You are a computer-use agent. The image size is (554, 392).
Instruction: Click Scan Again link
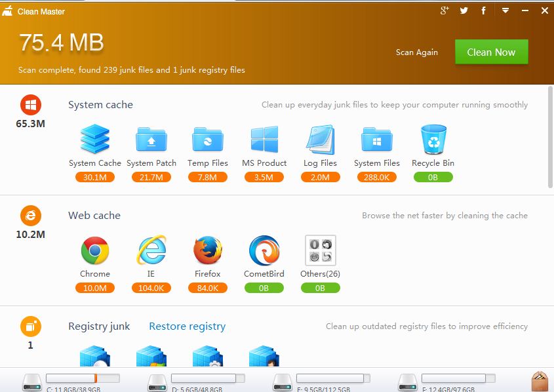pos(416,52)
